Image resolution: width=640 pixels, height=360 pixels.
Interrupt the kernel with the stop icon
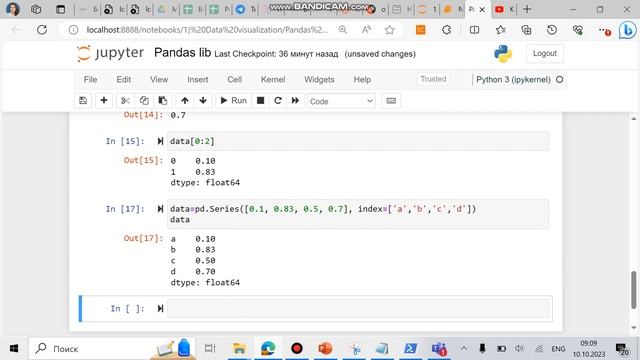(x=260, y=101)
